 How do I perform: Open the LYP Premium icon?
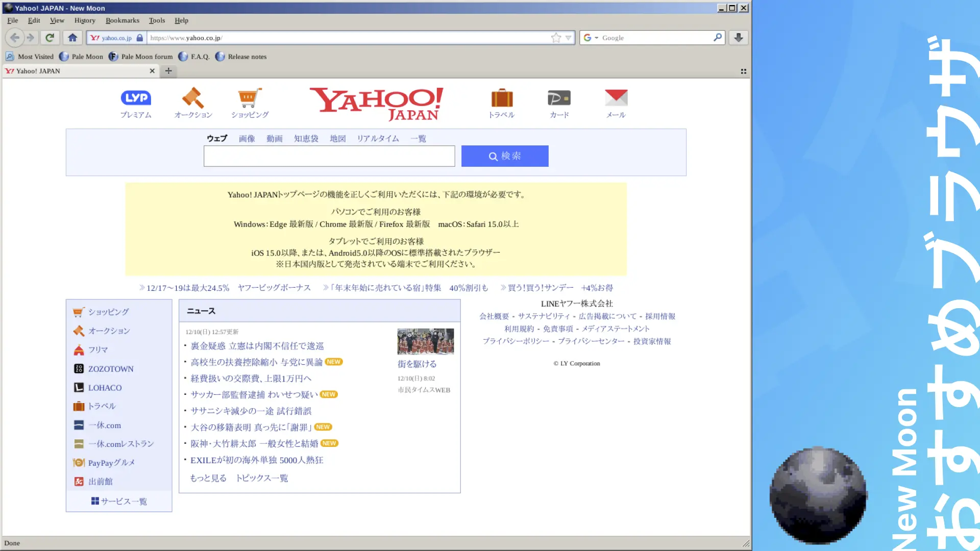tap(136, 97)
